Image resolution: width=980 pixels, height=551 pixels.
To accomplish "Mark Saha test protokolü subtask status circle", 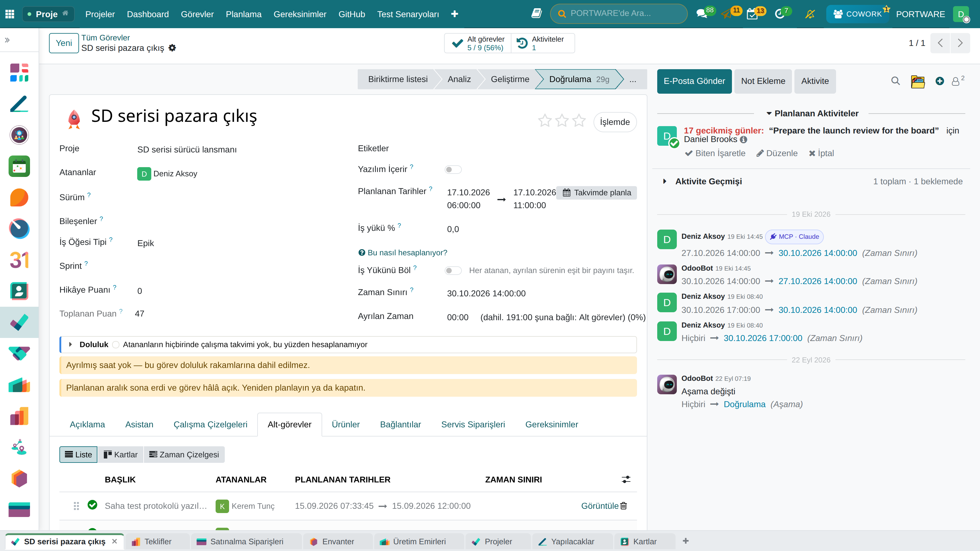I will pos(92,504).
